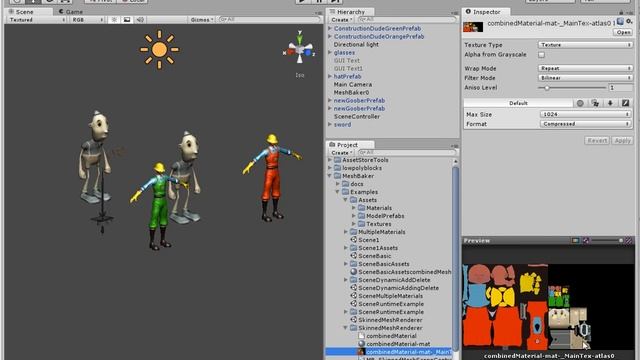Collapse the MeshBaker folder in Project
This screenshot has width=640, height=360.
pos(330,176)
